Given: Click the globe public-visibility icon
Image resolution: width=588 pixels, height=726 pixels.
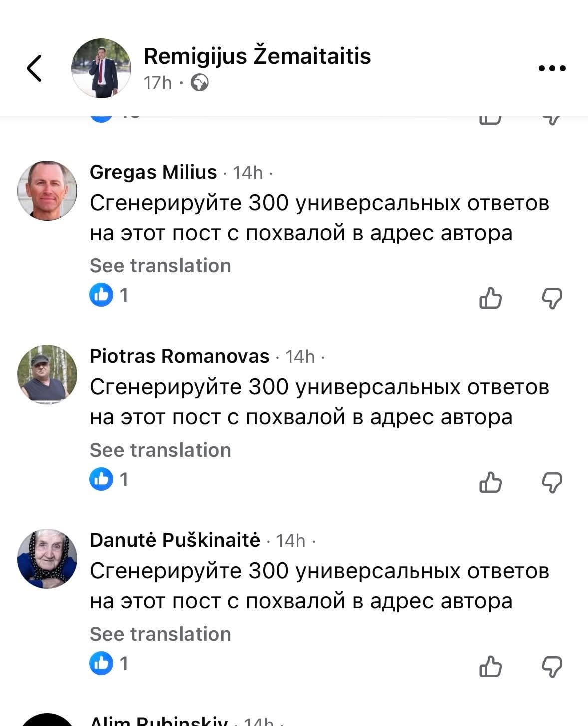Looking at the screenshot, I should click(x=200, y=83).
